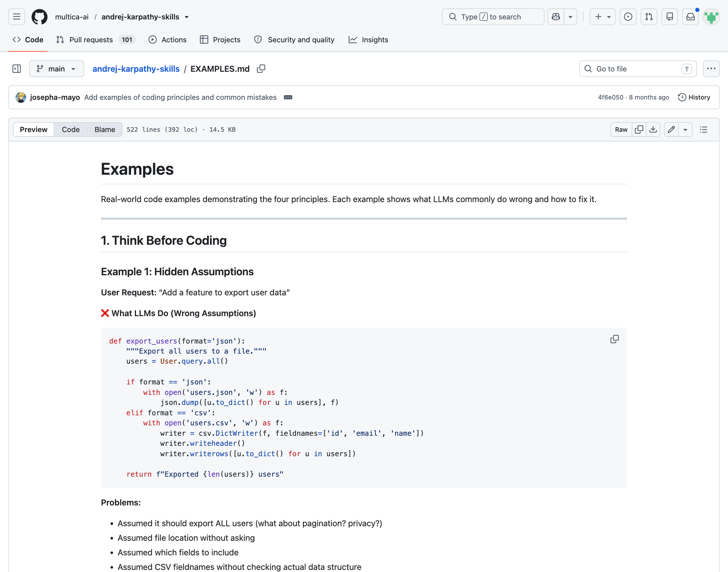Open the Copilot options dropdown arrow

[570, 17]
